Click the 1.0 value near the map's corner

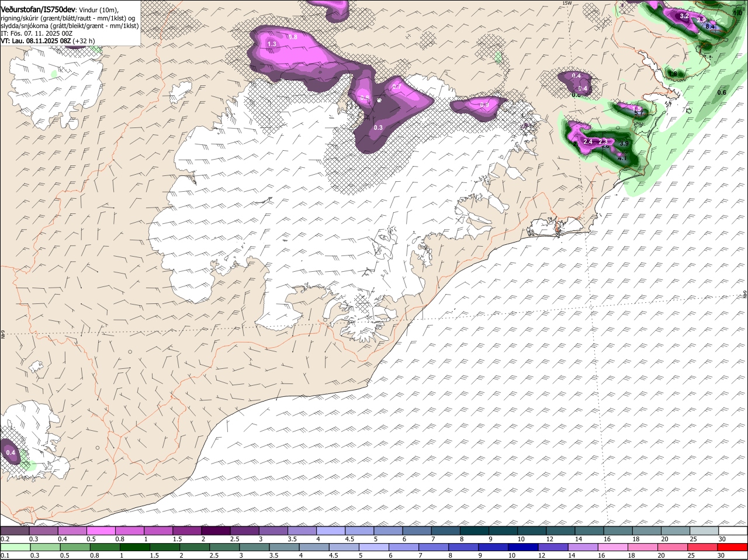point(737,12)
